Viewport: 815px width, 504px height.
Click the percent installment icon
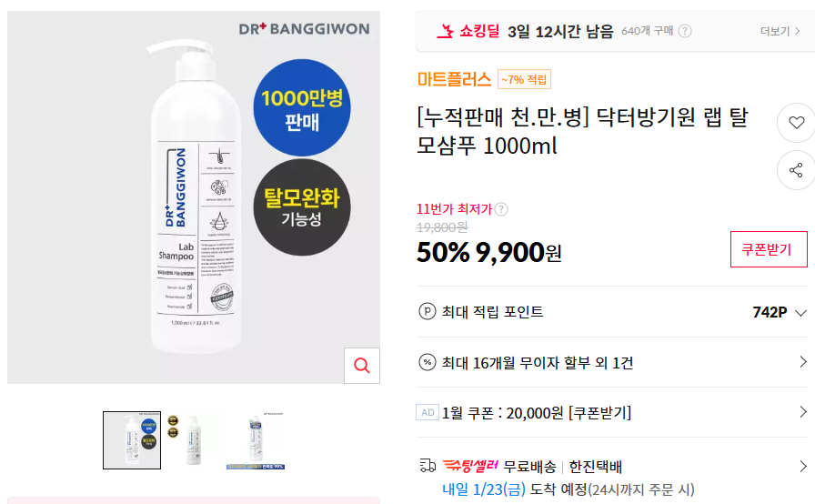tap(428, 362)
